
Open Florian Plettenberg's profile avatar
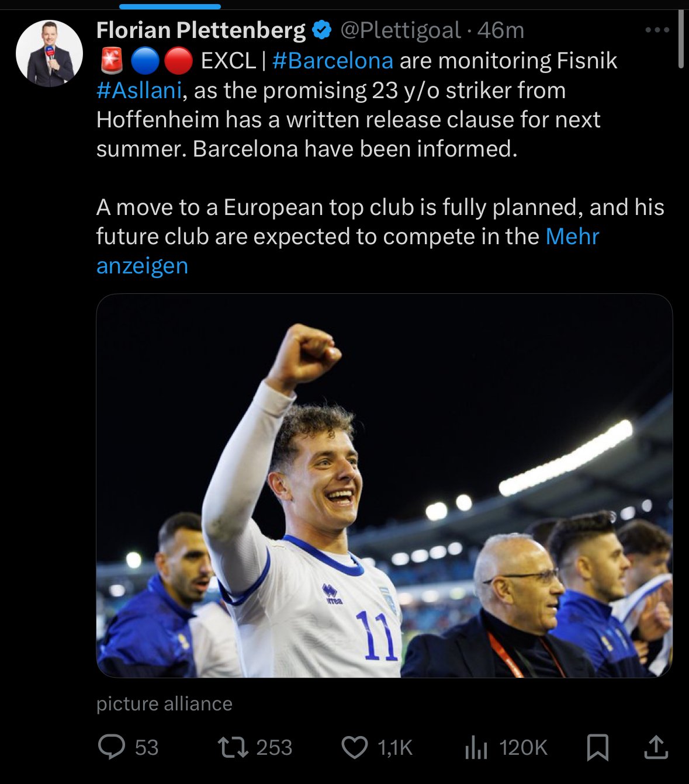pyautogui.click(x=49, y=53)
